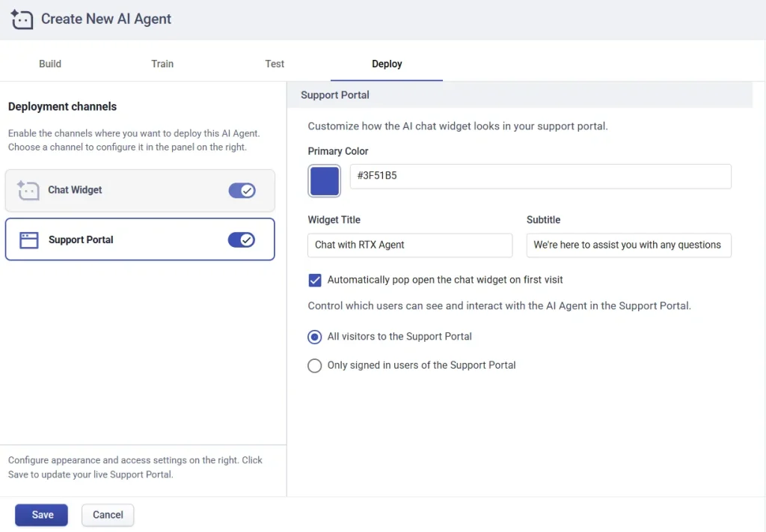The height and width of the screenshot is (532, 766).
Task: Choose only signed in users option
Action: pyautogui.click(x=314, y=365)
